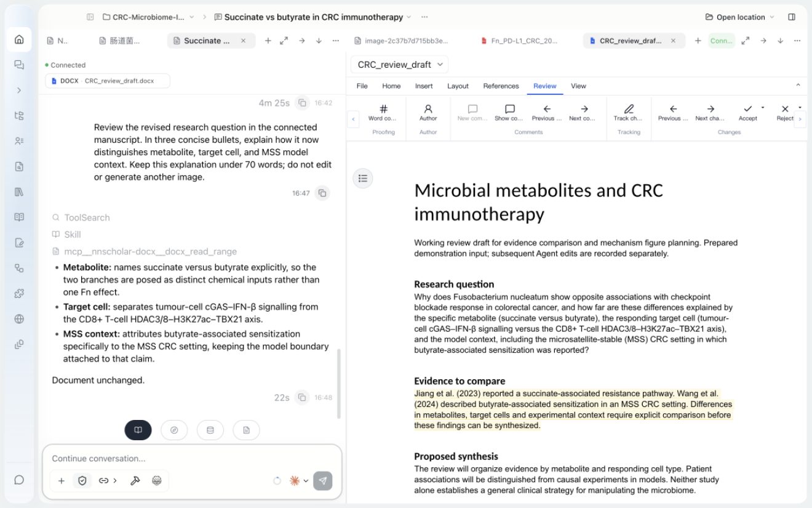The image size is (812, 508).
Task: Jump to Next change in the Changes group
Action: click(x=710, y=113)
